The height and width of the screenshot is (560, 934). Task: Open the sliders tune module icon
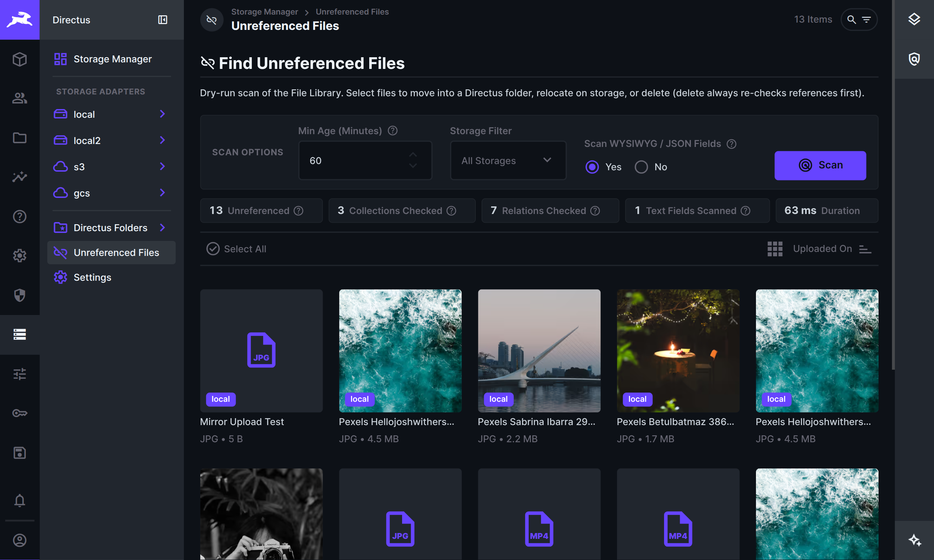coord(20,374)
